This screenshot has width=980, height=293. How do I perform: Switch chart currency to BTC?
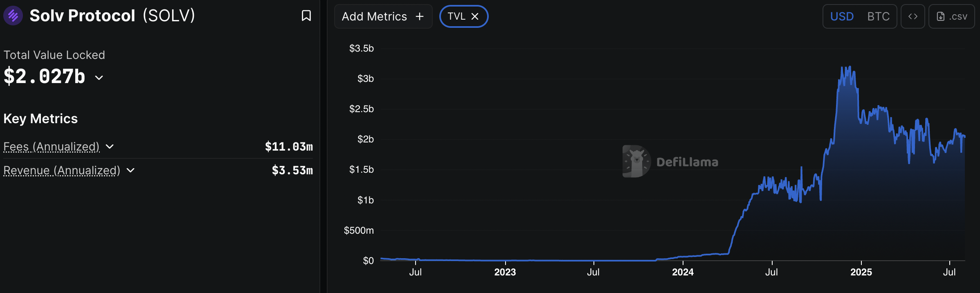878,16
